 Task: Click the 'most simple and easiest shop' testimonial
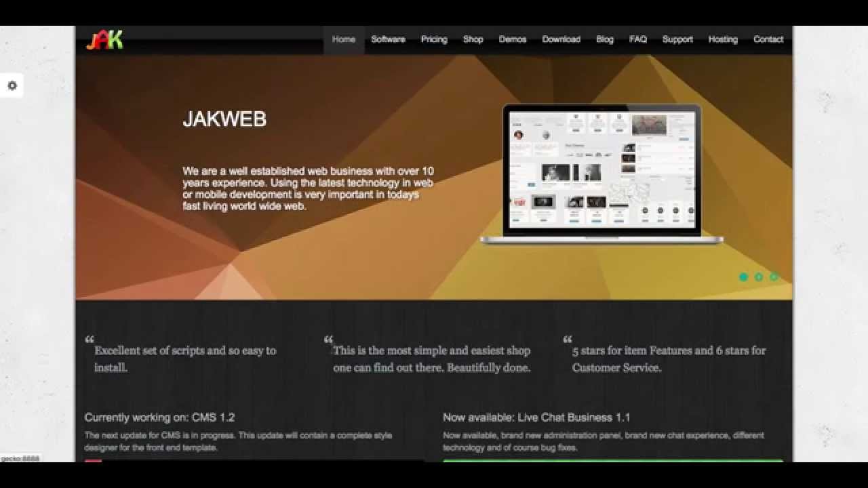pos(432,359)
